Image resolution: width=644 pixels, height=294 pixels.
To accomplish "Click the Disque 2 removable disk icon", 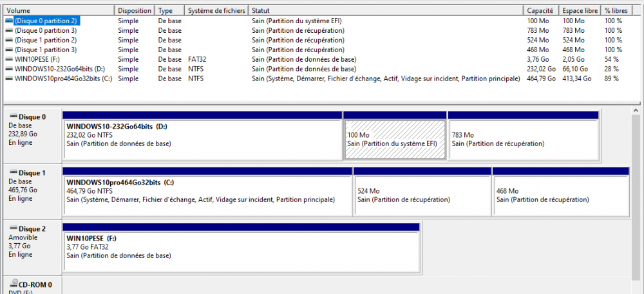I will coord(13,228).
